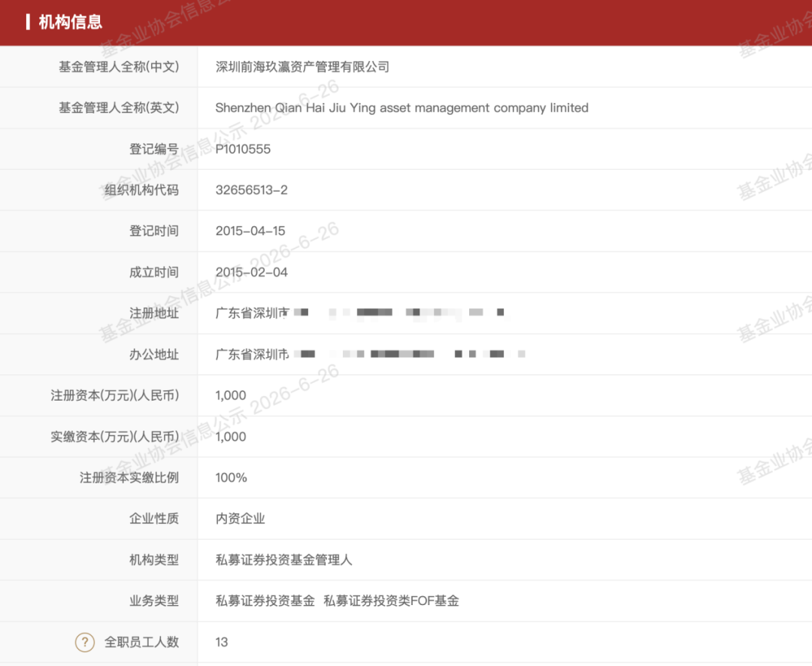The width and height of the screenshot is (812, 666).
Task: Click the 注册资本实缴比例 label
Action: click(129, 477)
